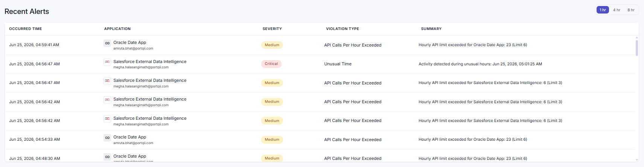Click the Unusual Time violation type

click(x=338, y=64)
